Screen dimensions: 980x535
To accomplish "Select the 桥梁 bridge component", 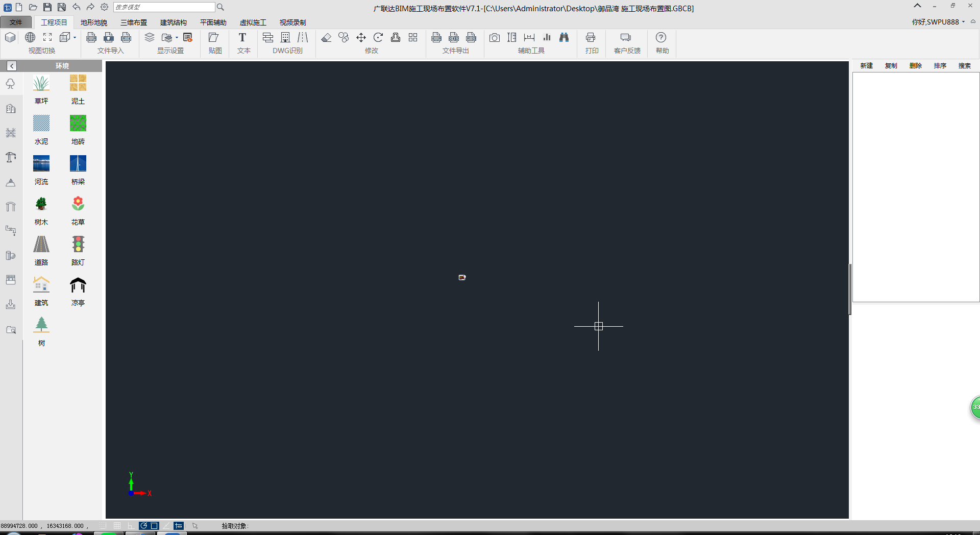I will 78,171.
